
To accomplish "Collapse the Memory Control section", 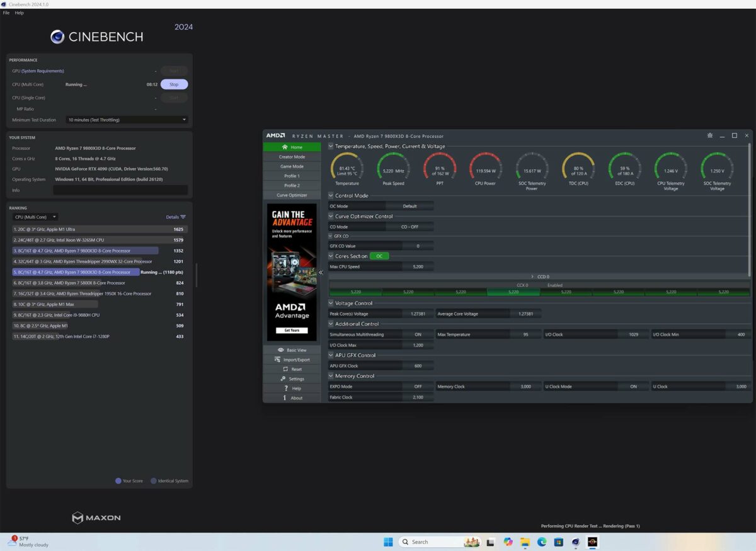I will click(330, 376).
